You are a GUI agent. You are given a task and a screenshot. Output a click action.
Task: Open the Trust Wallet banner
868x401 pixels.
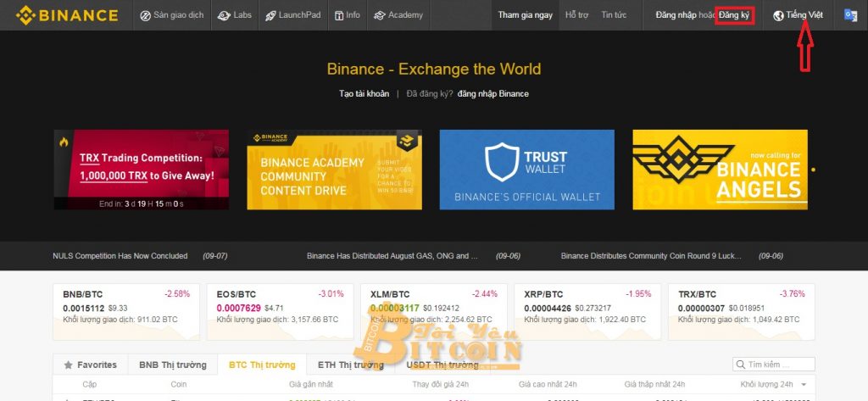coord(527,170)
